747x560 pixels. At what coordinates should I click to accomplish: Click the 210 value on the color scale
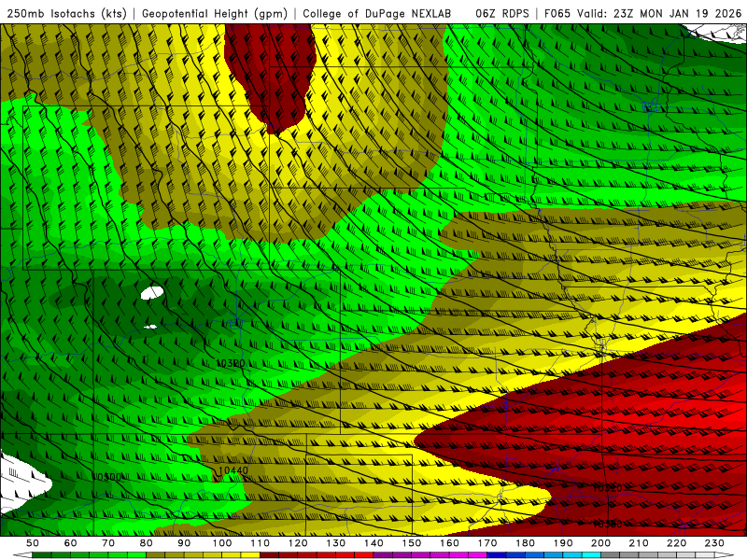pos(639,543)
